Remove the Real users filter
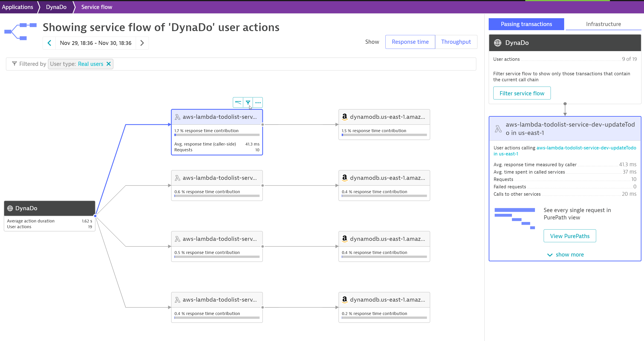The image size is (644, 341). click(x=109, y=64)
